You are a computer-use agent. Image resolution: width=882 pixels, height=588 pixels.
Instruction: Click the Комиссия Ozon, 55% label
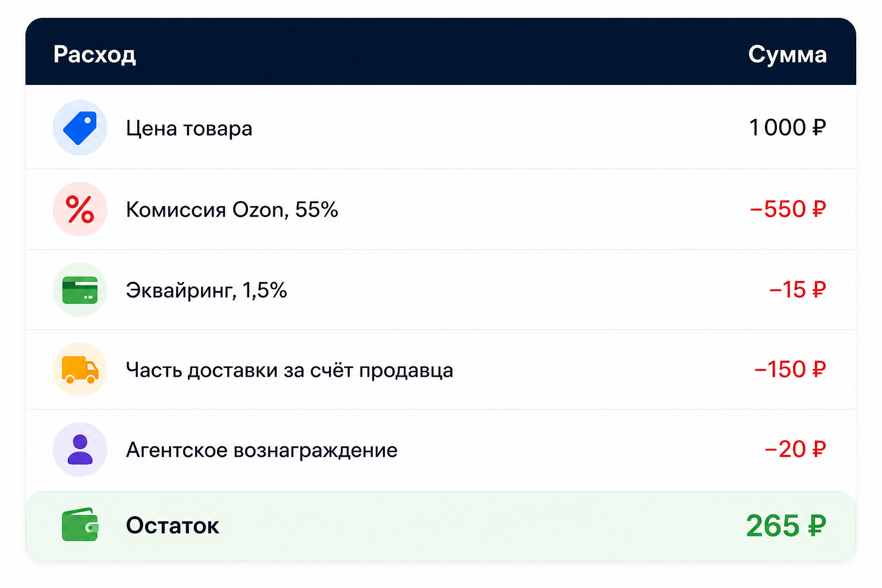click(x=232, y=210)
